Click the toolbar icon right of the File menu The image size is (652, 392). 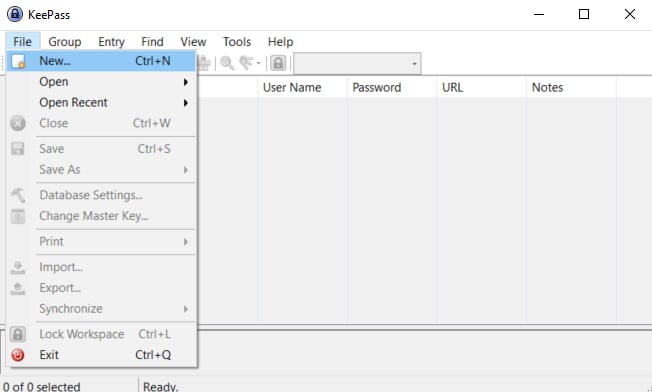204,63
